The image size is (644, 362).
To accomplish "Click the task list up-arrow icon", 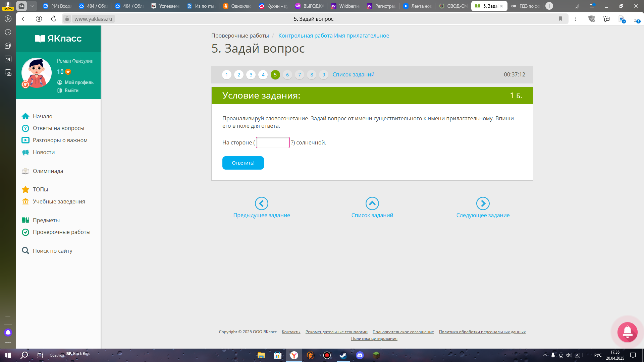I will [372, 203].
